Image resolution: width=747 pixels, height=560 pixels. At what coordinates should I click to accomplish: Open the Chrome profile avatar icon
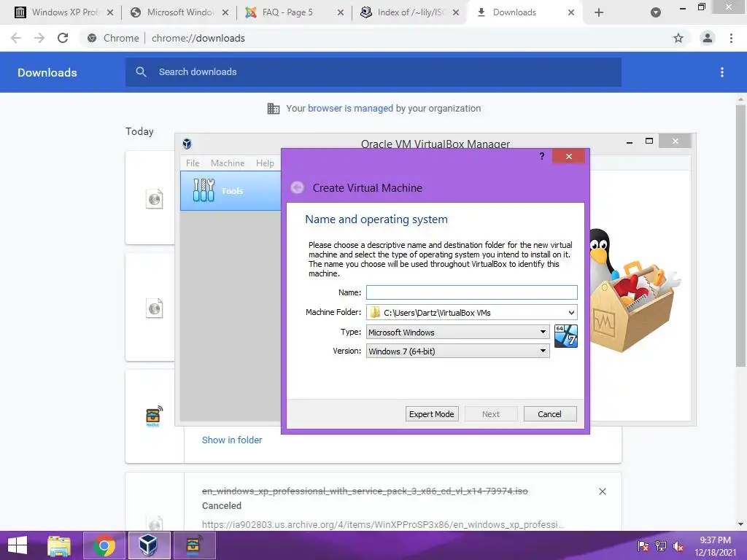[708, 38]
